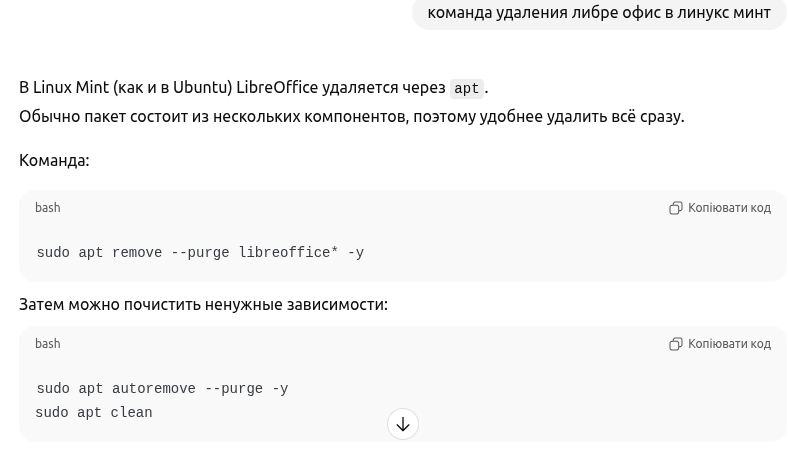This screenshot has width=788, height=449.
Task: Click the text Команда:
Action: click(x=54, y=160)
